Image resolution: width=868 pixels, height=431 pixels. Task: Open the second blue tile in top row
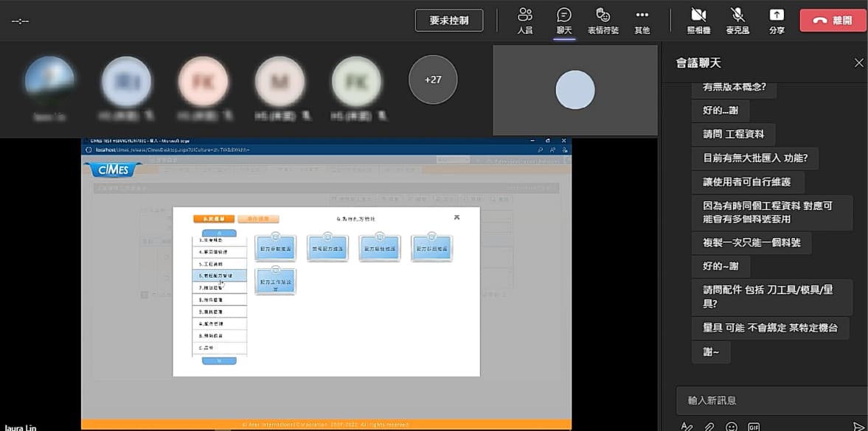[327, 248]
